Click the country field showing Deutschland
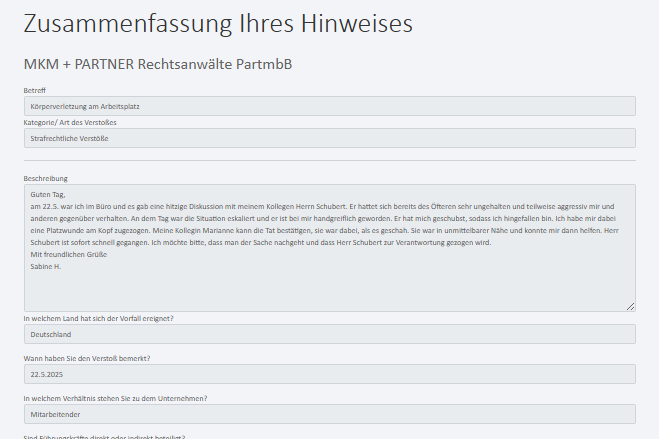The width and height of the screenshot is (659, 439). click(329, 334)
